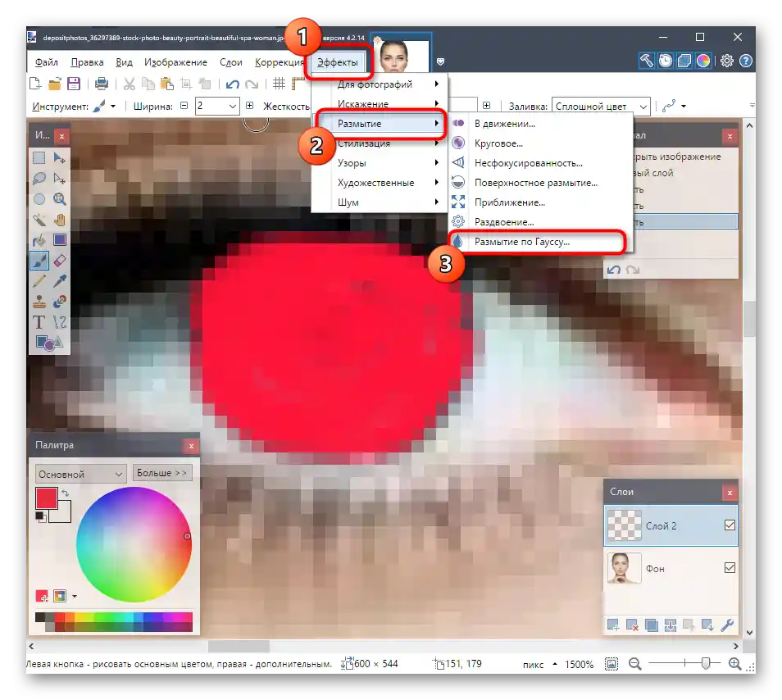The width and height of the screenshot is (782, 700).
Task: Open layer properties wrench icon
Action: [x=727, y=625]
